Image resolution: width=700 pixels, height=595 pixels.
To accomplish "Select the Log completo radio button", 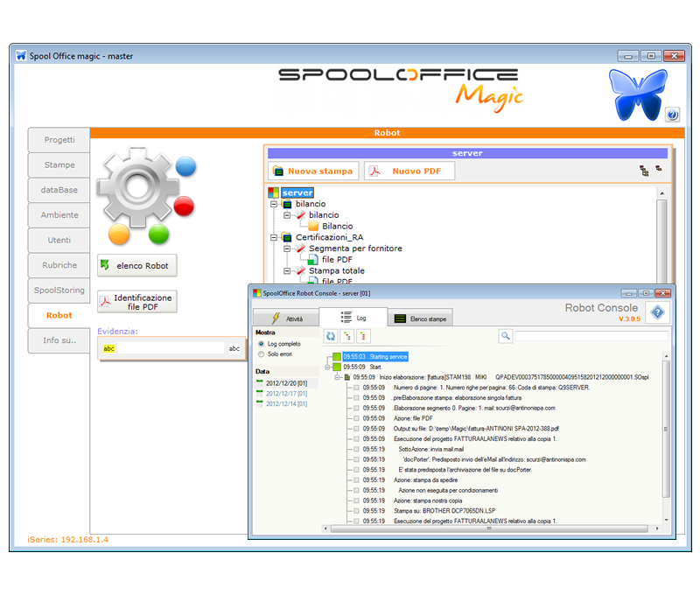I will [261, 344].
